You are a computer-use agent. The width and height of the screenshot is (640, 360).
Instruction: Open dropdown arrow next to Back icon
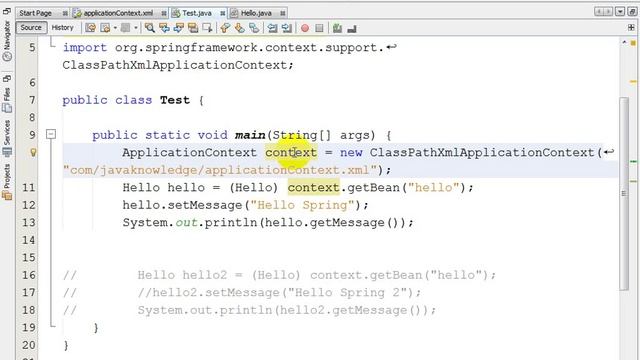point(116,28)
